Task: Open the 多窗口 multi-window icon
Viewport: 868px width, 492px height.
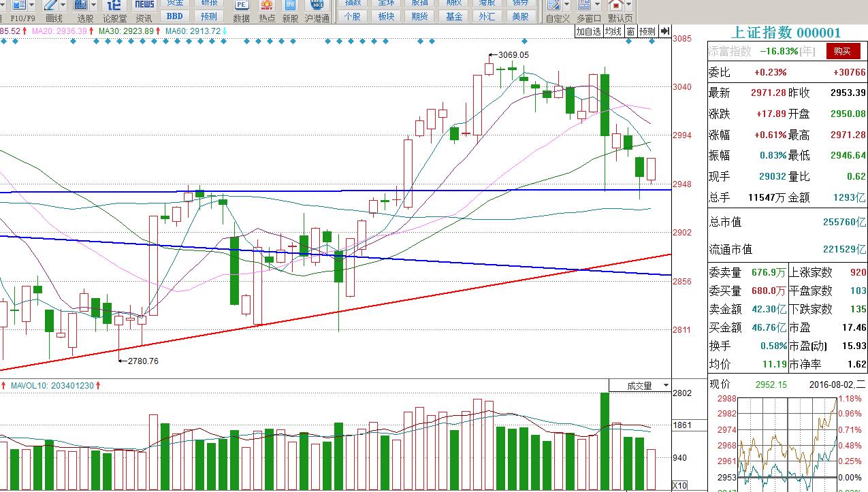Action: pyautogui.click(x=585, y=5)
